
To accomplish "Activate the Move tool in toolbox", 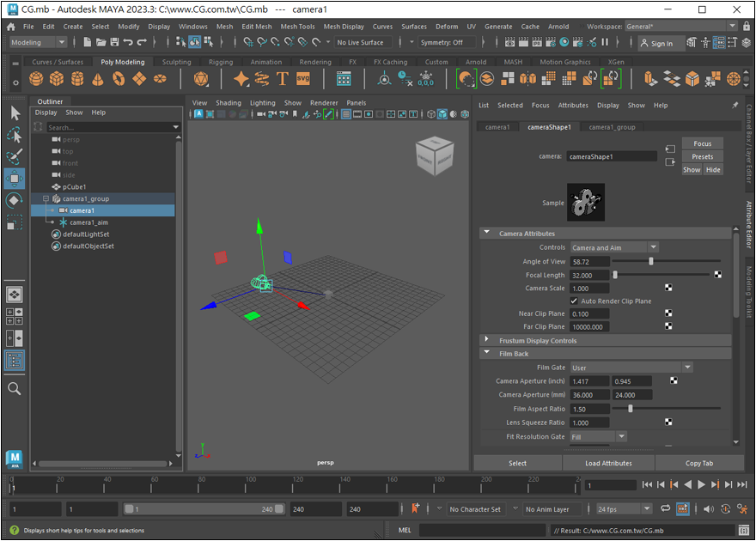I will pos(15,179).
